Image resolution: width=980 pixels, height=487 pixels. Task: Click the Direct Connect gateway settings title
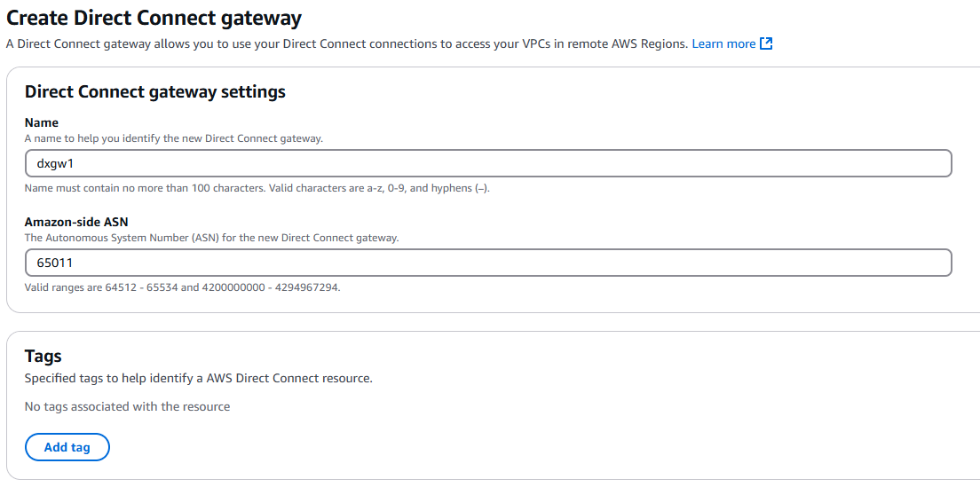[x=155, y=91]
